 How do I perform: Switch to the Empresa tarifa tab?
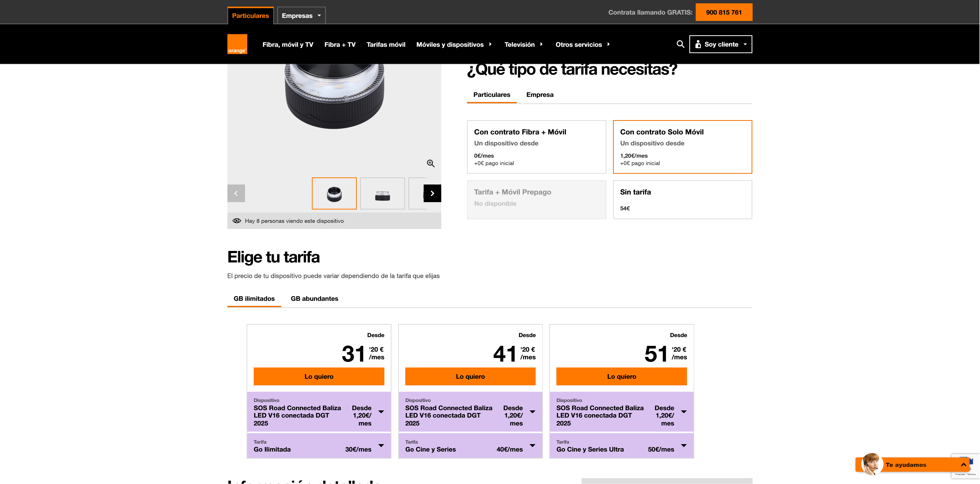click(x=540, y=95)
